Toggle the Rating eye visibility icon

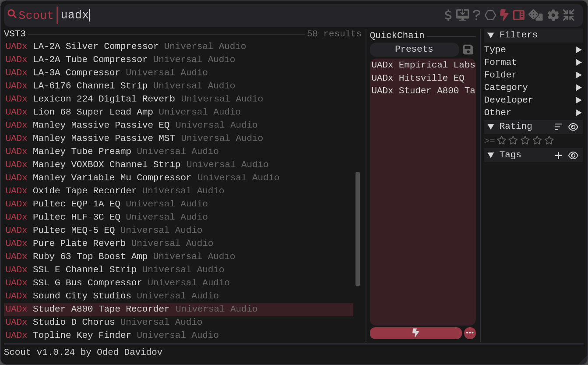tap(573, 127)
